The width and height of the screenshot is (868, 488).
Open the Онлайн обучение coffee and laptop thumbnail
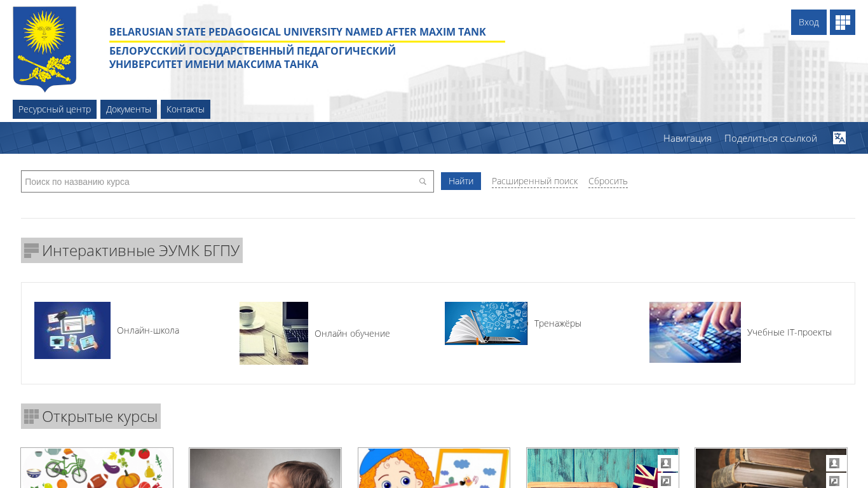(x=274, y=333)
